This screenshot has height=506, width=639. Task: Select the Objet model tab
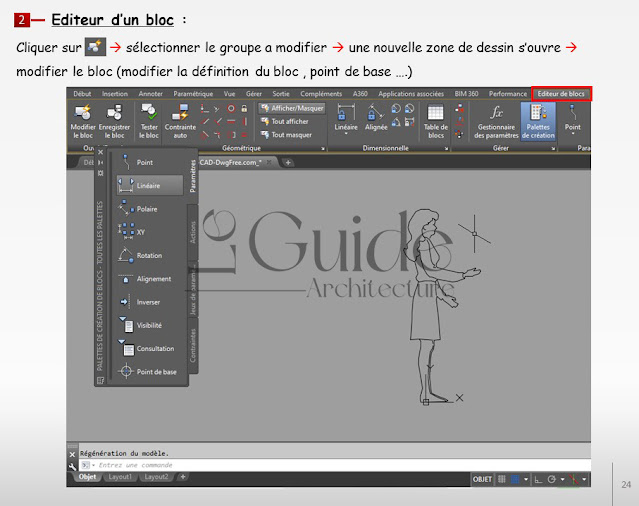coord(87,477)
